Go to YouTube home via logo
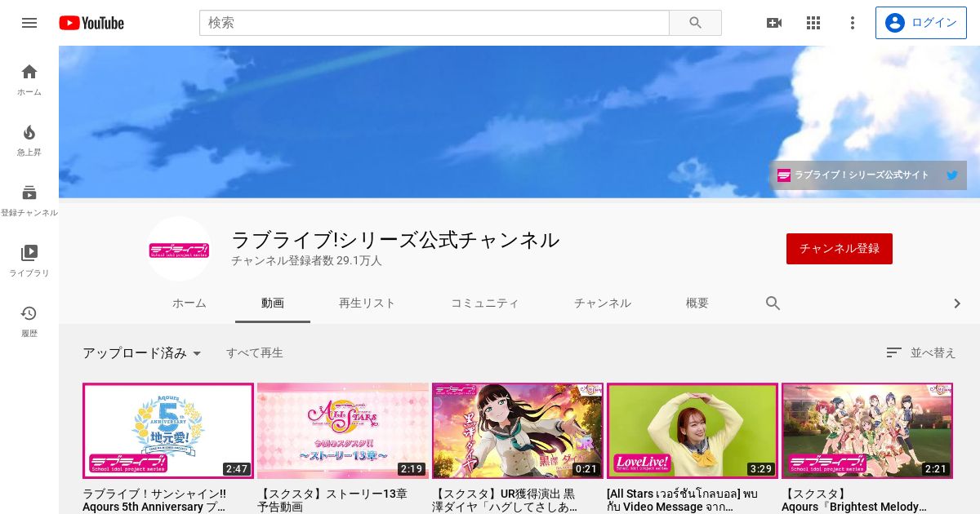The height and width of the screenshot is (514, 980). pos(91,23)
